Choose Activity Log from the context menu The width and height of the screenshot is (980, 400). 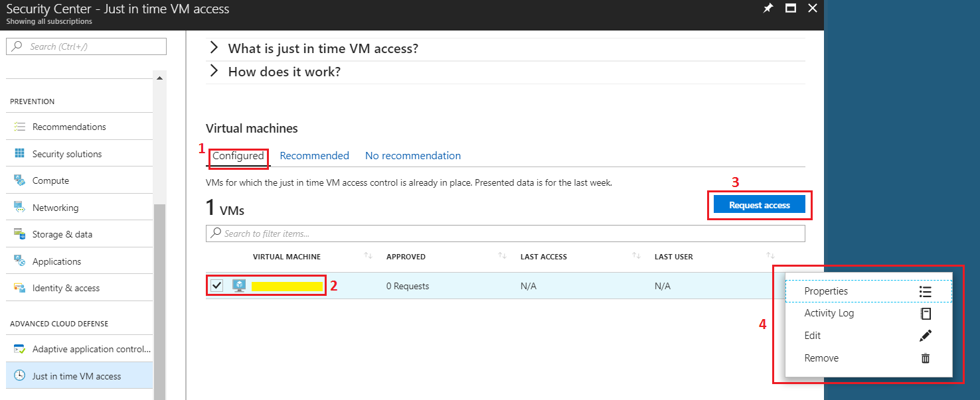coord(868,313)
